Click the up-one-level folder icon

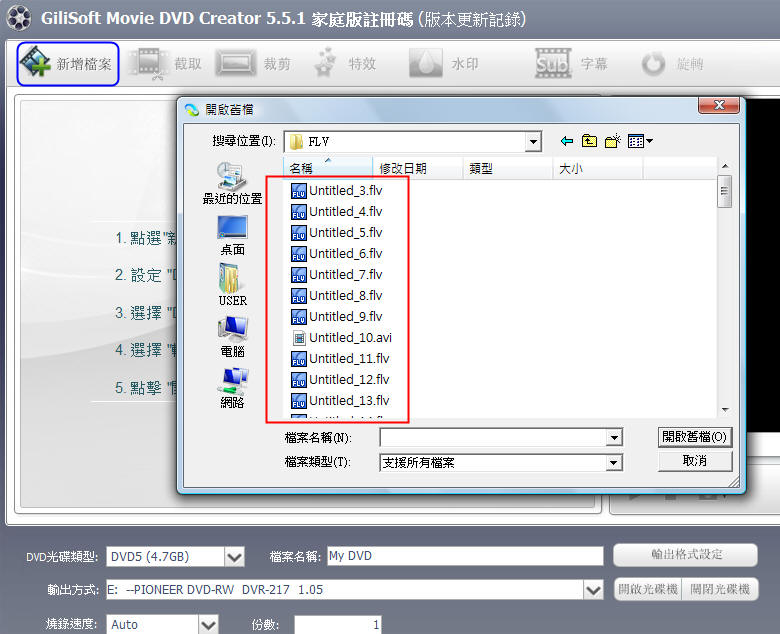pos(590,141)
